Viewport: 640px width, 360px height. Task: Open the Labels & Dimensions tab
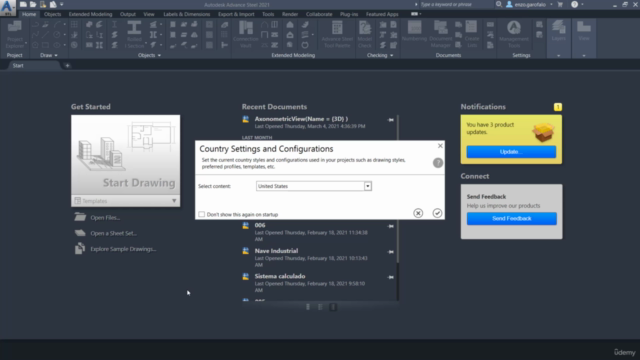(x=187, y=14)
